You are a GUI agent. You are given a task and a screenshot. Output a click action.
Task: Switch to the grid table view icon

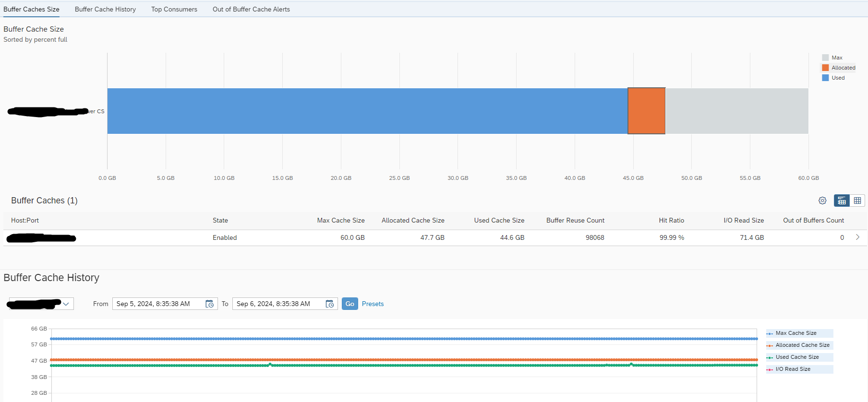(857, 201)
